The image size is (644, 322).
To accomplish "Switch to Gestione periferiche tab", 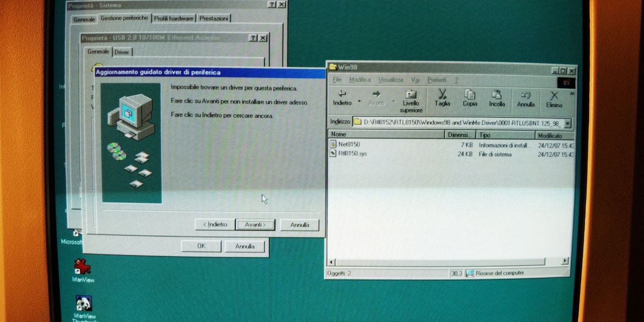I will point(124,18).
